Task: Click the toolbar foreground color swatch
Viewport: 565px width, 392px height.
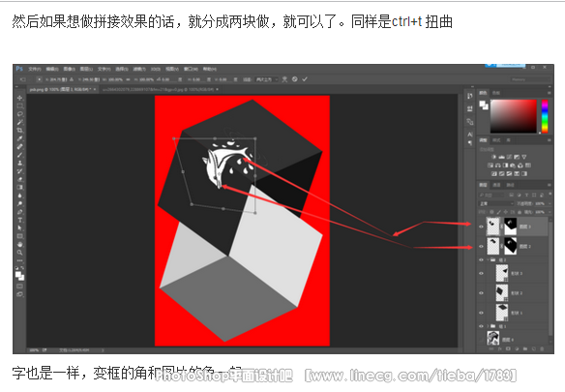Action: coord(18,275)
